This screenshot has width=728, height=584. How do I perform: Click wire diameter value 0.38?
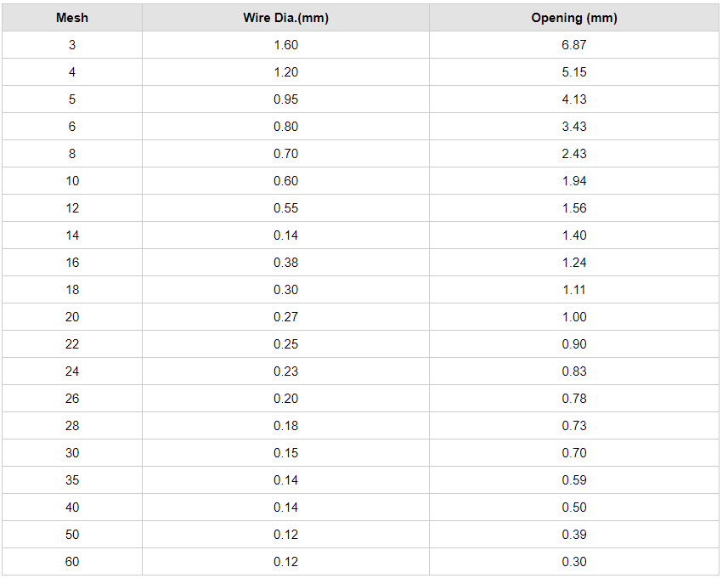(285, 263)
